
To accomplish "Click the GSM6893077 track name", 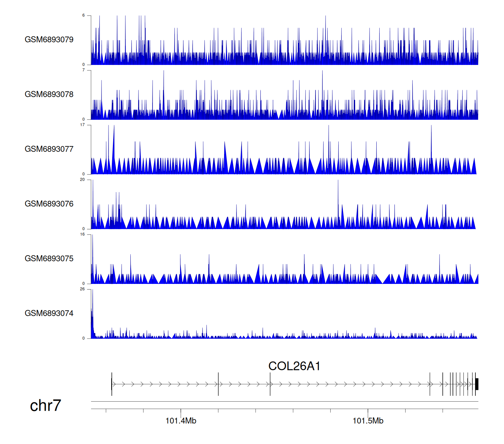I will pos(49,149).
